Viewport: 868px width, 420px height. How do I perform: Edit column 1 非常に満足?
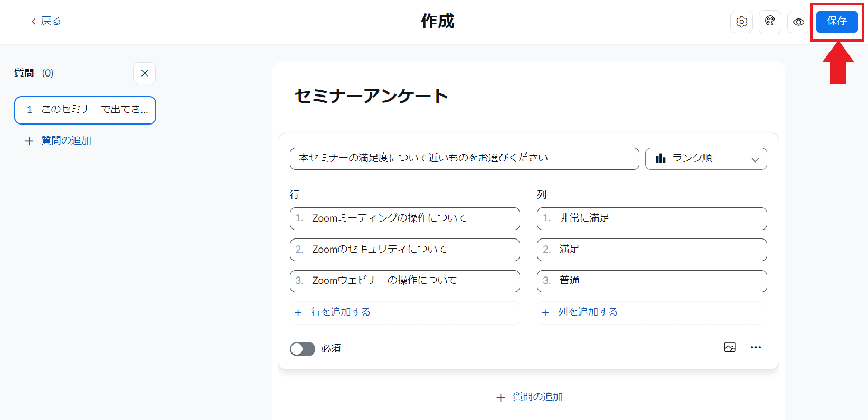click(652, 218)
